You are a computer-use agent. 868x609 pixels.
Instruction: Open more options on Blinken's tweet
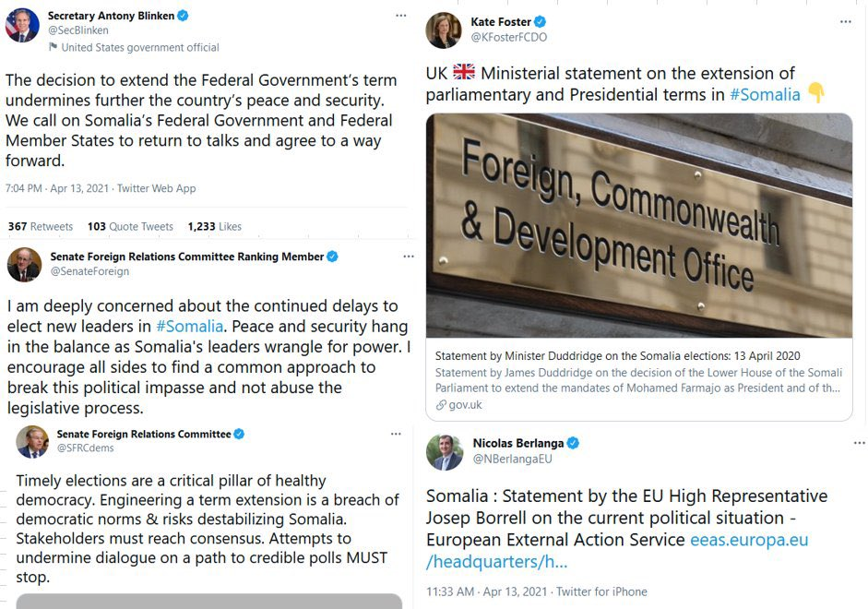coord(400,16)
